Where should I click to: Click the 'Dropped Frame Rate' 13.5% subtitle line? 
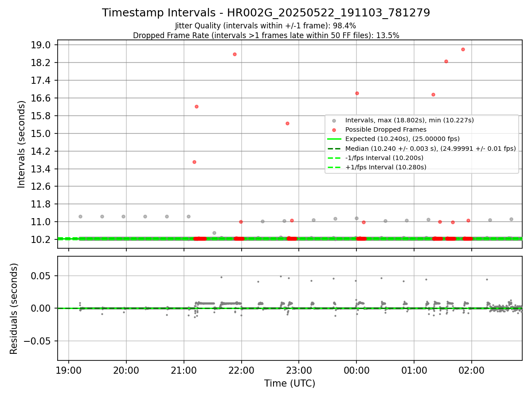click(x=266, y=35)
